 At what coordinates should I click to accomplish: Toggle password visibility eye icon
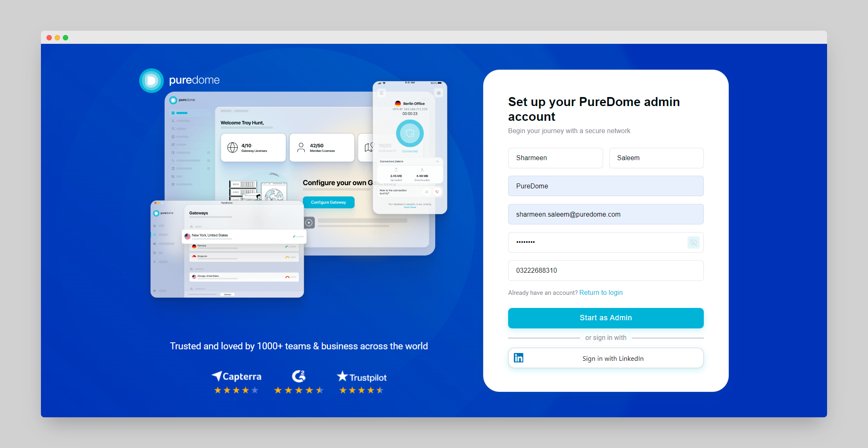point(693,242)
